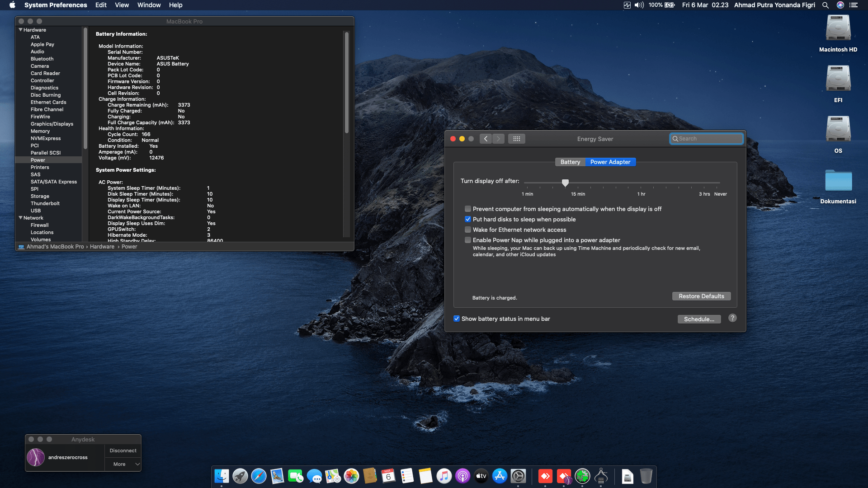Open Messages from the Dock
868x488 pixels.
click(314, 476)
